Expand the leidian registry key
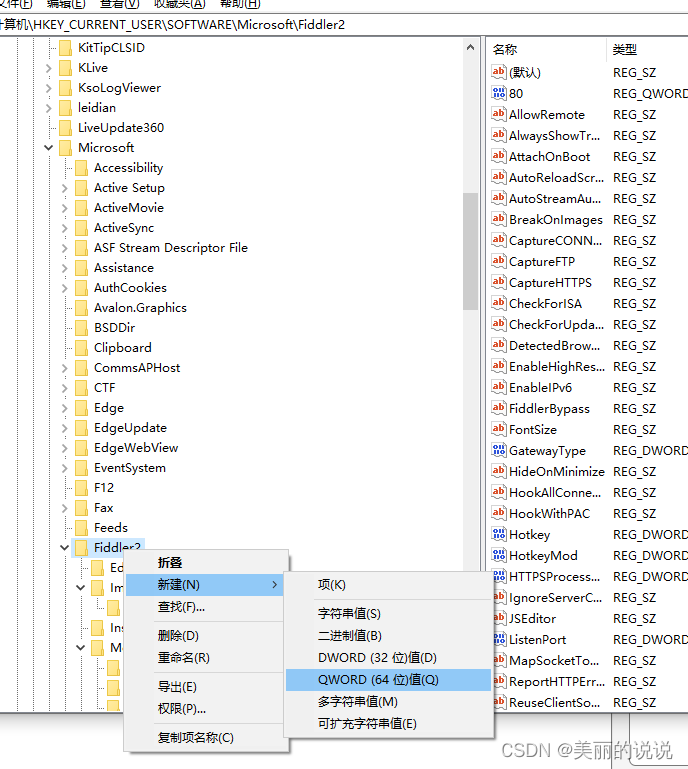Image resolution: width=688 pixels, height=769 pixels. 48,108
